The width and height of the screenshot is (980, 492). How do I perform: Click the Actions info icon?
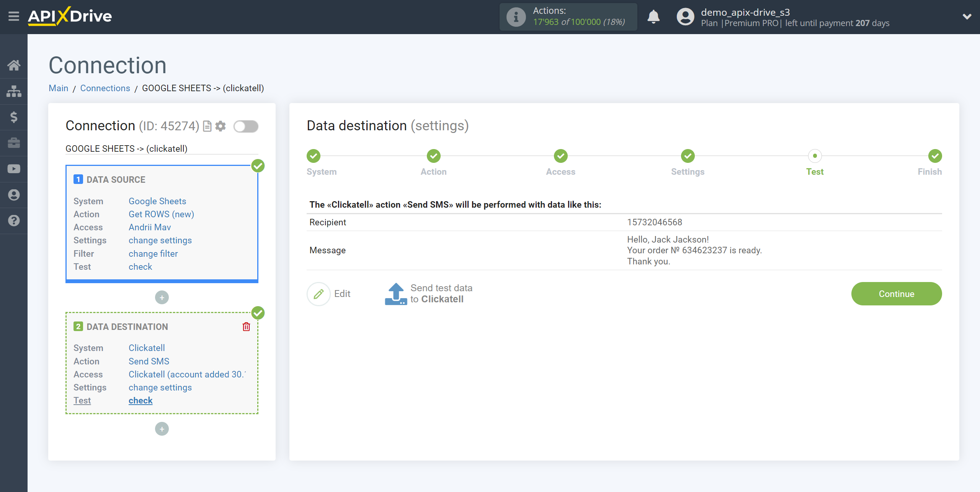tap(516, 17)
